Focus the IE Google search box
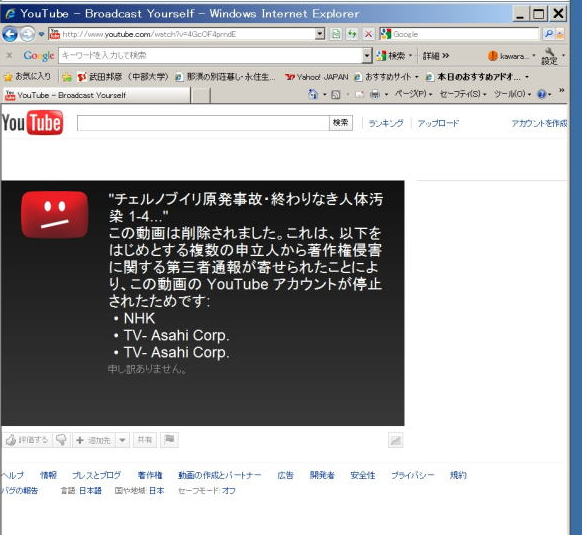The width and height of the screenshot is (587, 536). (x=464, y=34)
